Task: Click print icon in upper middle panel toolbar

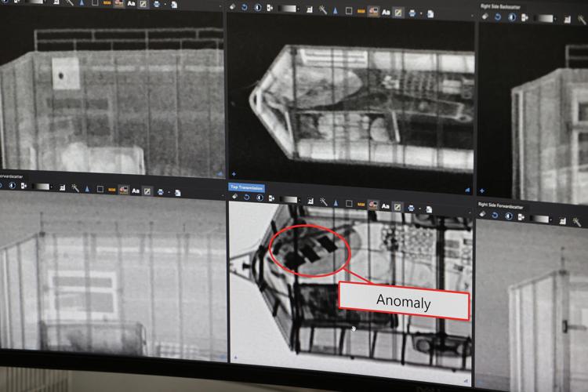Action: [x=412, y=13]
